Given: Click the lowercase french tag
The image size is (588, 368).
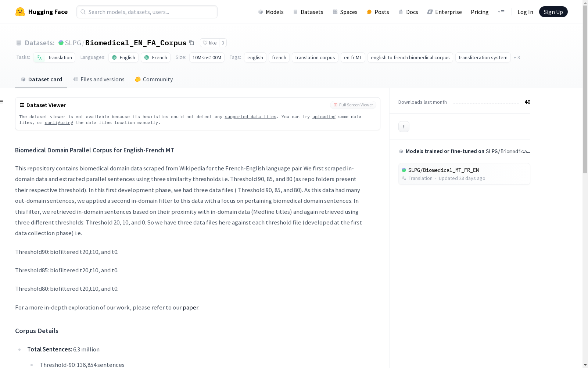Looking at the screenshot, I should [x=279, y=57].
